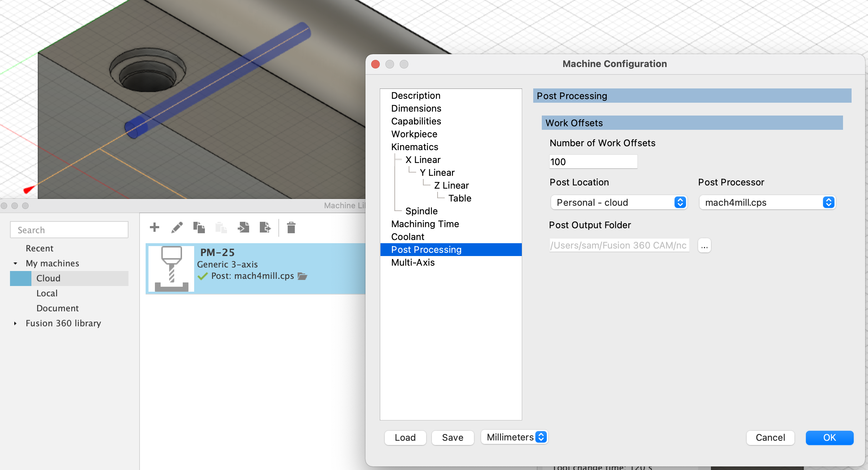Select Dimensions in the configuration tree
Screen dimensions: 868x470
[x=416, y=108]
